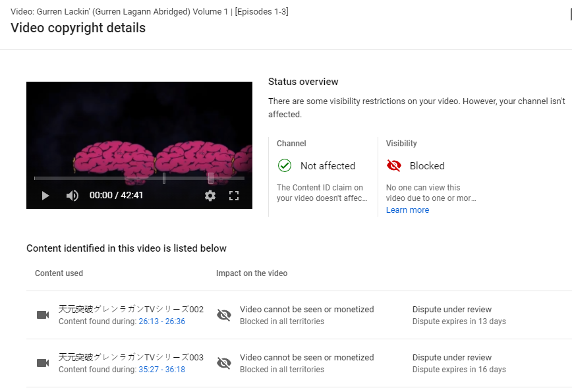Click 'Dispute expires in 16 days' text

[x=459, y=370]
